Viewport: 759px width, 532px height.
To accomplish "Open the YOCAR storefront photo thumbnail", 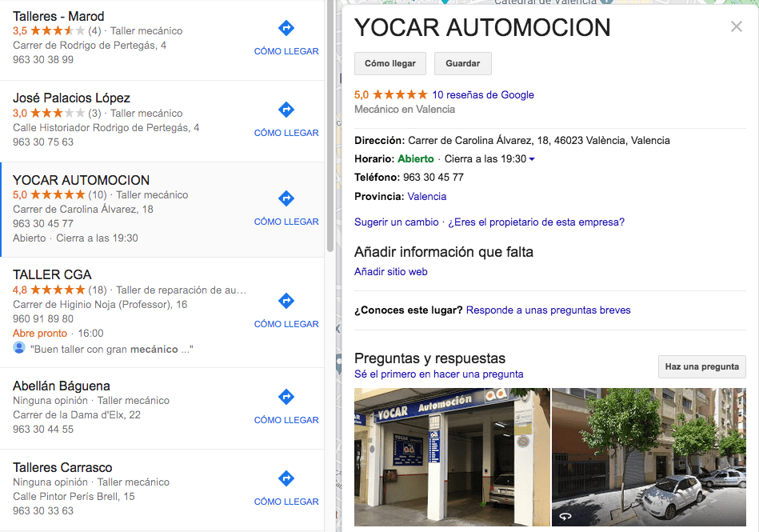I will pos(452,457).
